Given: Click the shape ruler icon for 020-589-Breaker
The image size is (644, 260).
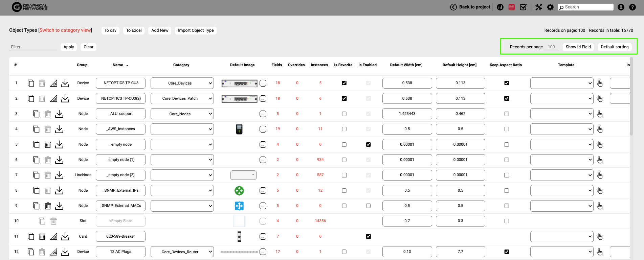Looking at the screenshot, I should [x=53, y=236].
